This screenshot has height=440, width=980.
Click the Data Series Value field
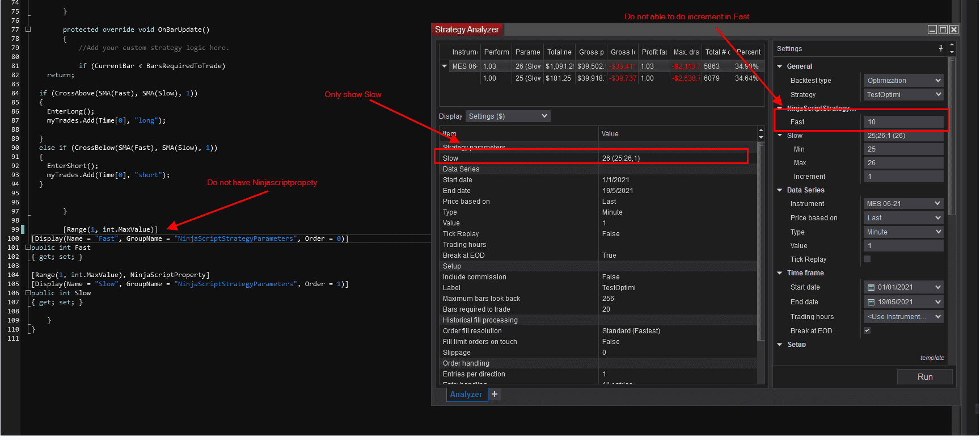[903, 246]
